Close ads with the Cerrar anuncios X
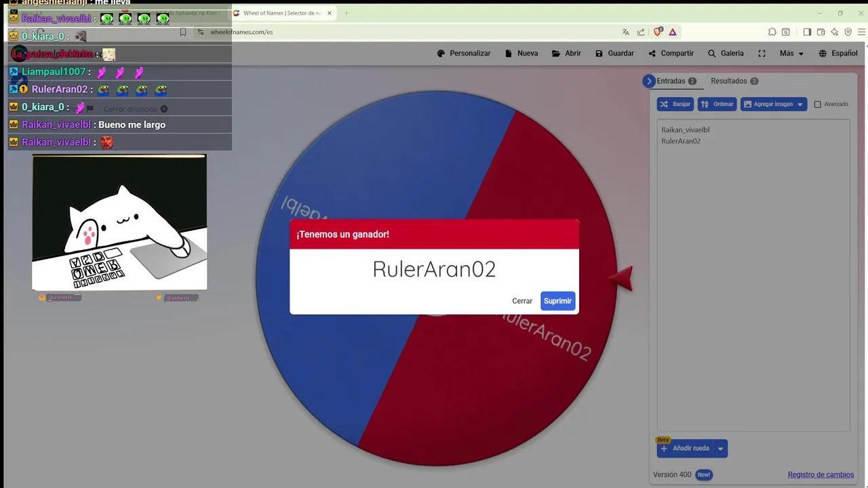 164,108
